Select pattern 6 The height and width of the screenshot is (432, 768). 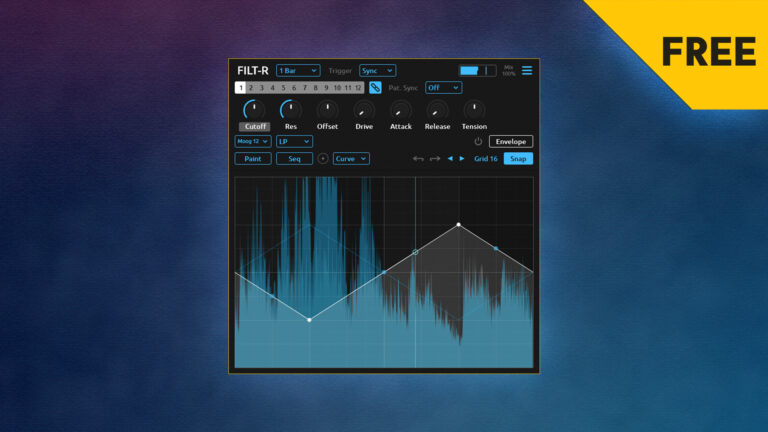pos(294,88)
